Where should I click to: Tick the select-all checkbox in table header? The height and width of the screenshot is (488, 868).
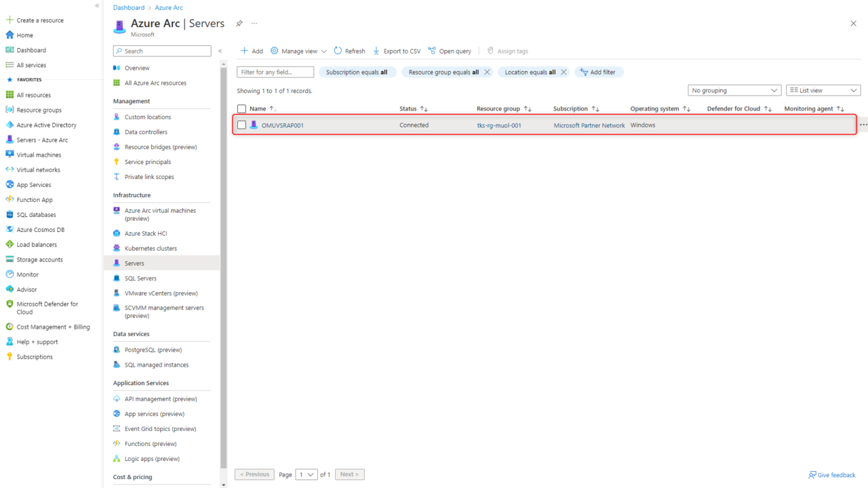point(241,109)
